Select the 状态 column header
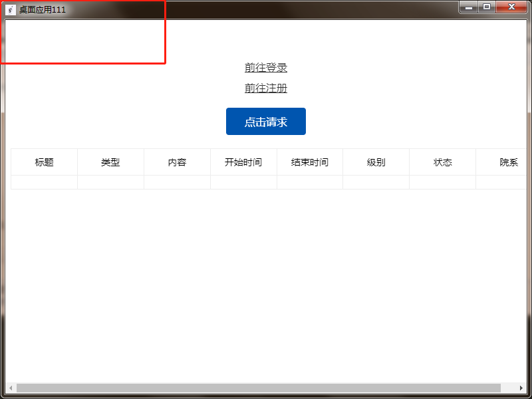532x399 pixels. [x=442, y=162]
